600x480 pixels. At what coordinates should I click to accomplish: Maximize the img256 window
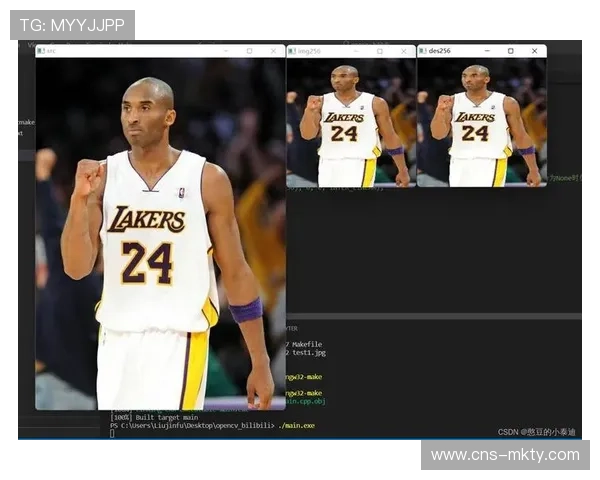point(379,51)
